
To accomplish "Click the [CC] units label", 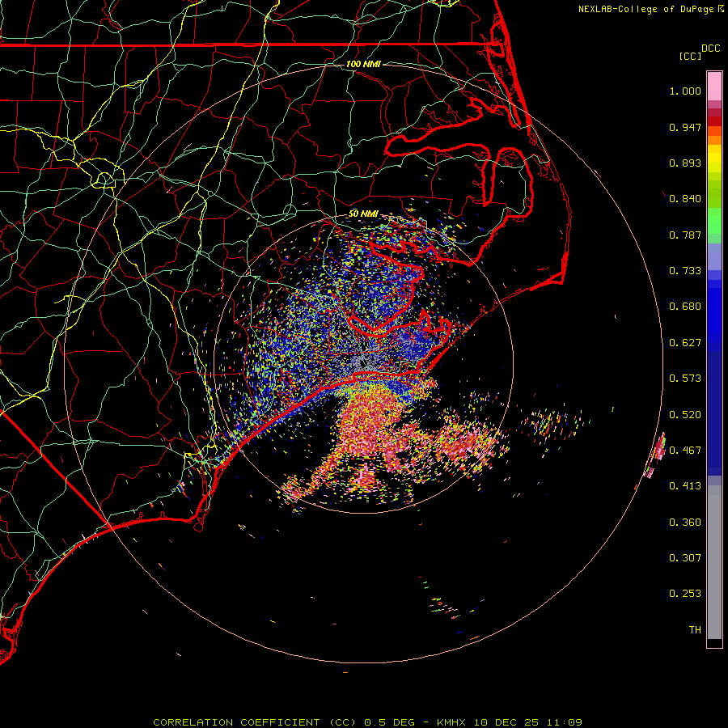I will click(690, 56).
